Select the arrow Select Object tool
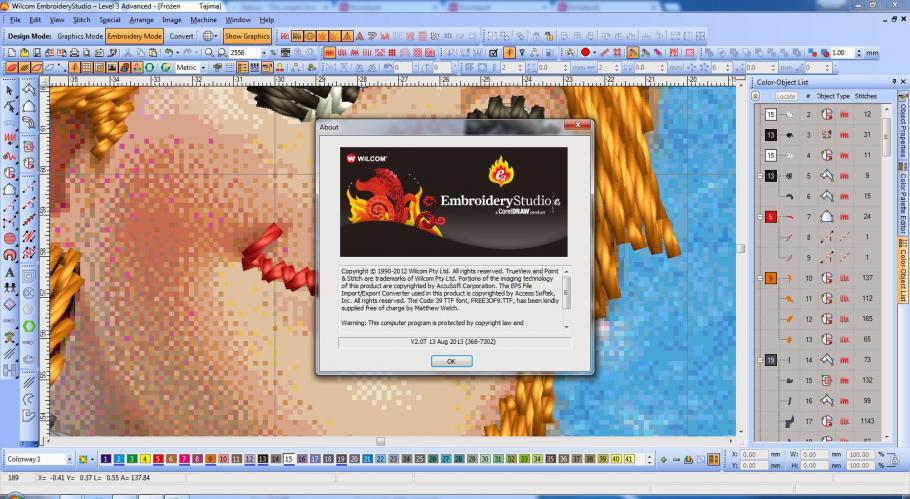Screen dimensions: 910x499 [x=10, y=91]
